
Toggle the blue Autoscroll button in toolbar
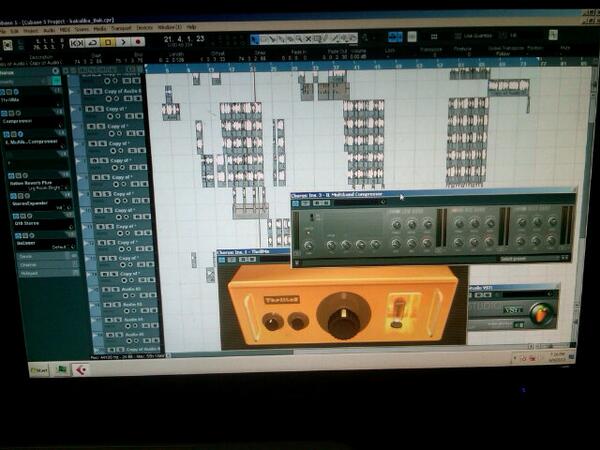[395, 37]
